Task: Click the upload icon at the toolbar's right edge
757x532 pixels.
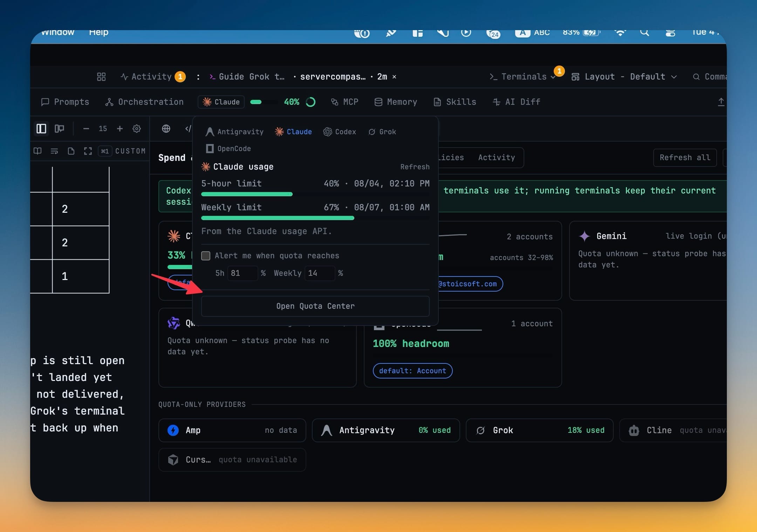Action: pyautogui.click(x=721, y=102)
